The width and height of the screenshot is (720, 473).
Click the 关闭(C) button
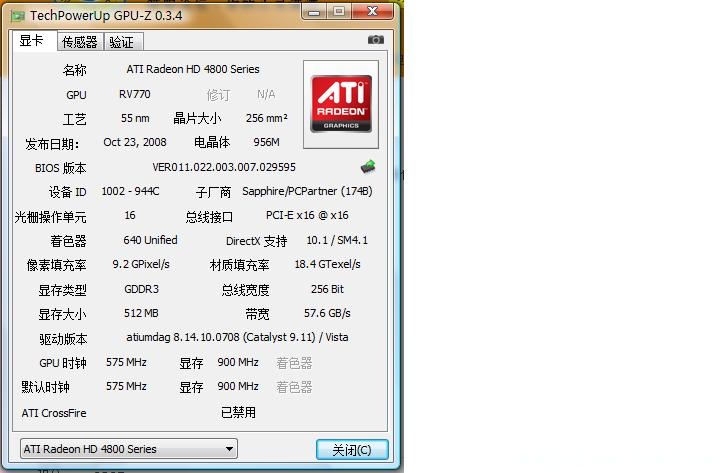tap(352, 450)
